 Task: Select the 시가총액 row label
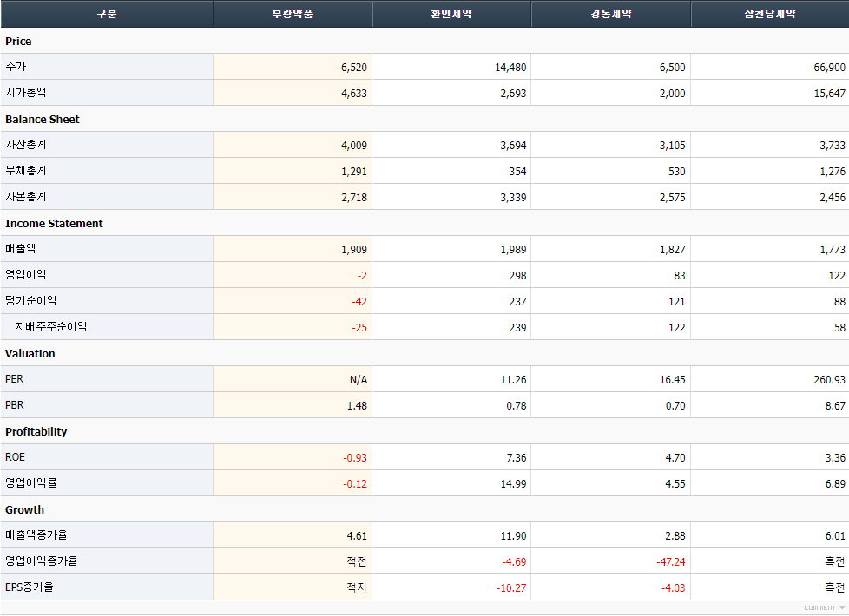(107, 93)
